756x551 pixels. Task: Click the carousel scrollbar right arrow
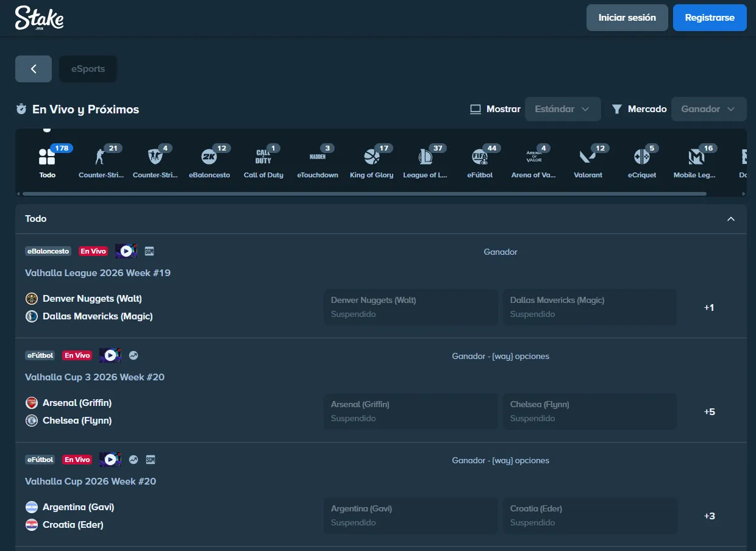coord(743,194)
